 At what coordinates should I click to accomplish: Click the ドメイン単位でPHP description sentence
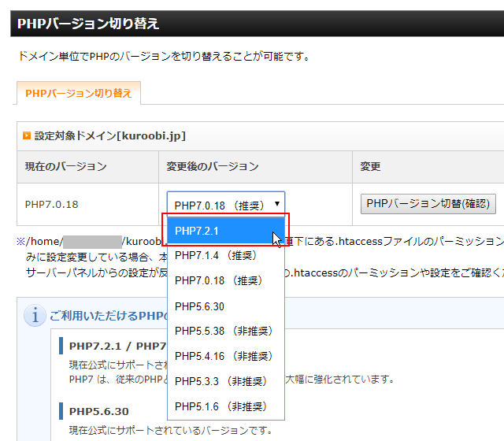click(x=164, y=56)
